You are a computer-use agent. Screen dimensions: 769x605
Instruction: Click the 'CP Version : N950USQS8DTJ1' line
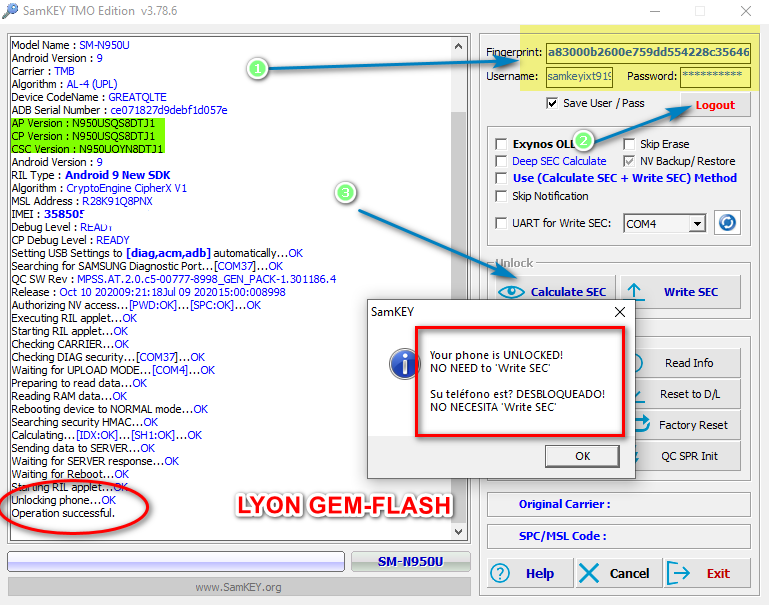pyautogui.click(x=83, y=136)
